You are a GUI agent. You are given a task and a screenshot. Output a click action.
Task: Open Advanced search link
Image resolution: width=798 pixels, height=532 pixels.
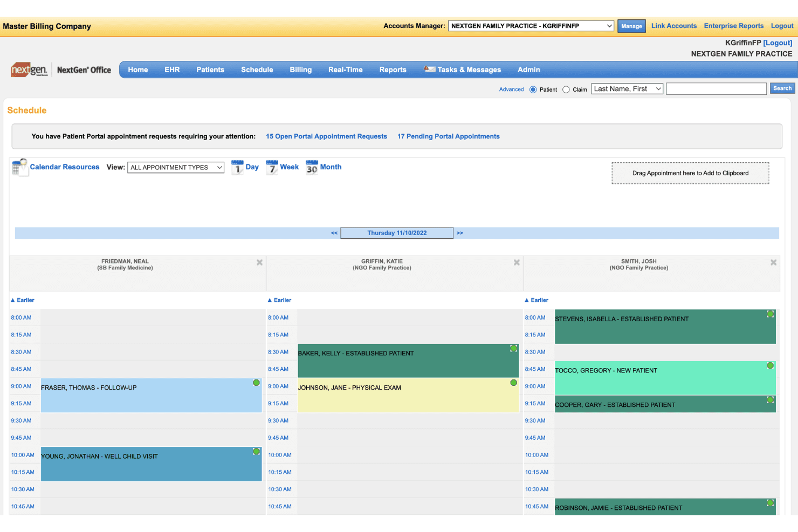point(511,89)
